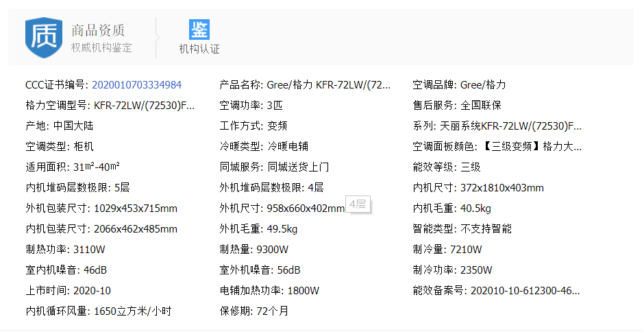
Task: Click the 适用面积: 31㎡-40㎡ entry
Action: tap(73, 167)
